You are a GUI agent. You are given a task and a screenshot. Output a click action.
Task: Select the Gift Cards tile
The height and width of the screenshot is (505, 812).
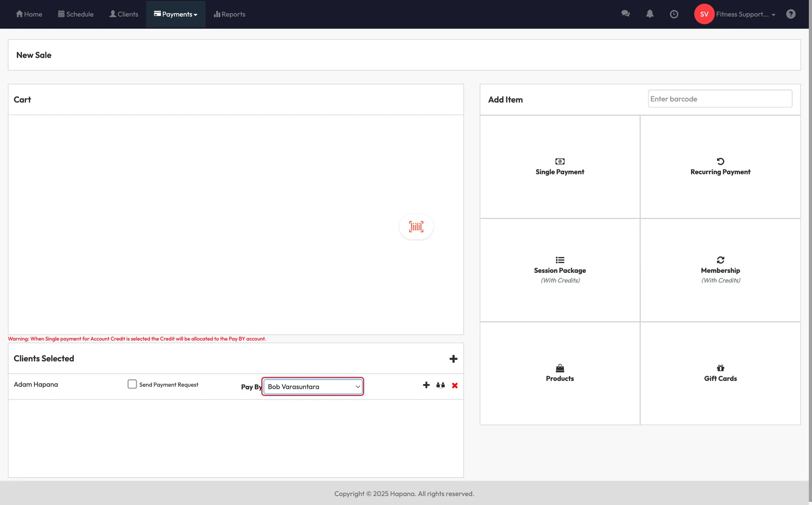(720, 373)
